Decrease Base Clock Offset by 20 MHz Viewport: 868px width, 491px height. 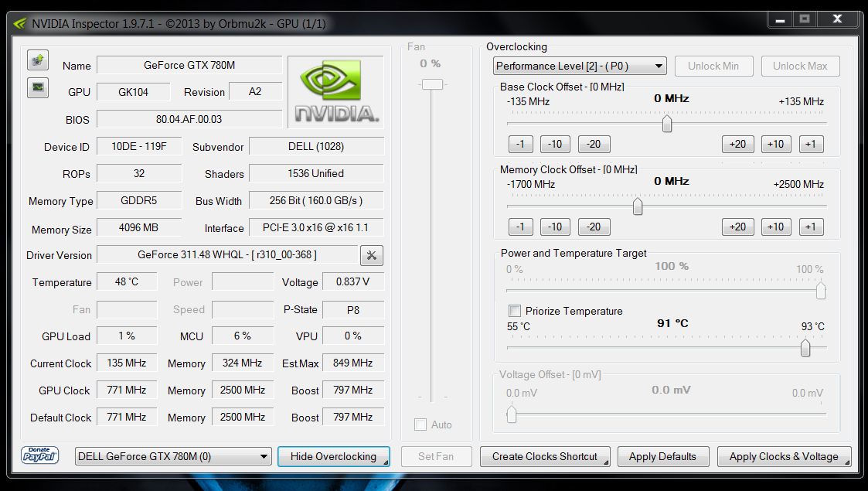594,144
